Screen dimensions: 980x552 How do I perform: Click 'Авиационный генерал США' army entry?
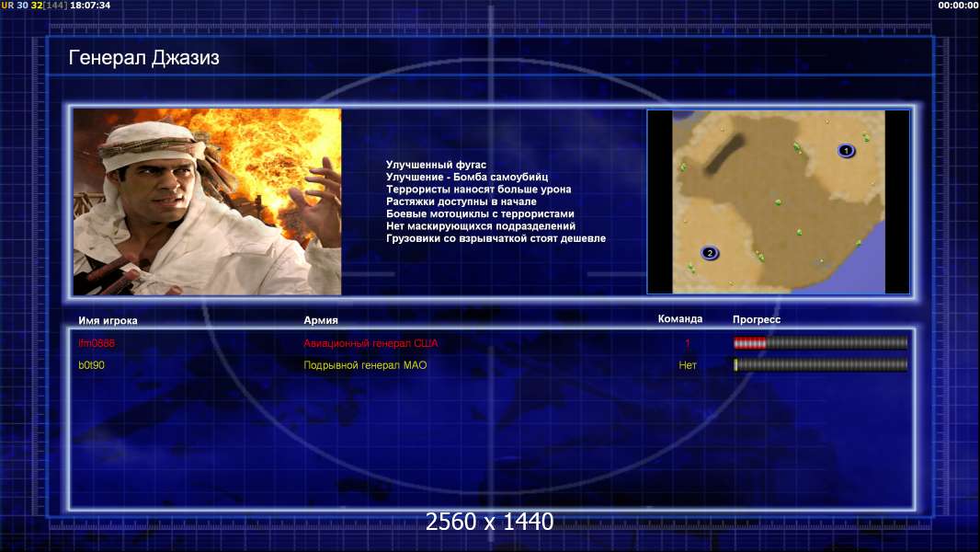(370, 343)
